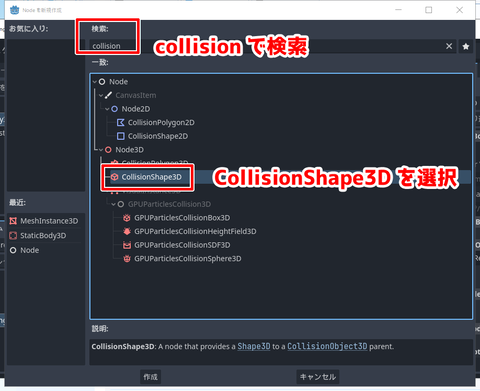480x391 pixels.
Task: Select GPUParticlesCollisionSDF3D node type
Action: pos(182,245)
